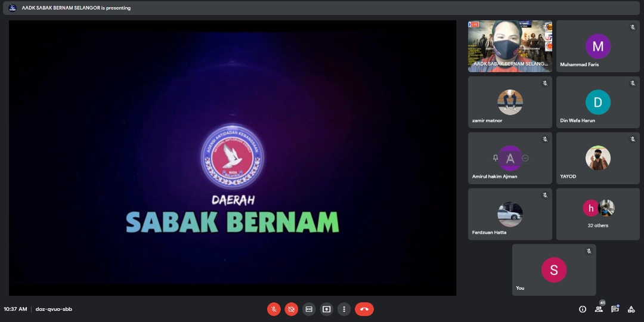Viewport: 644px width, 322px height.
Task: Click Fardzuan Hatta car avatar
Action: (x=510, y=214)
